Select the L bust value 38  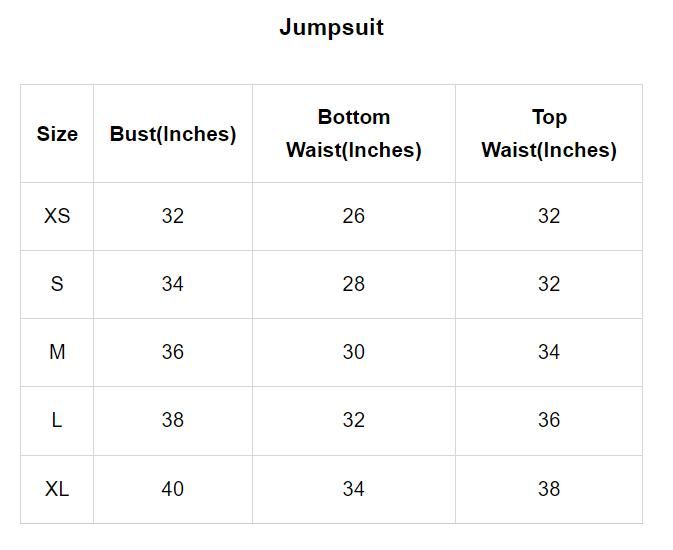pyautogui.click(x=173, y=420)
